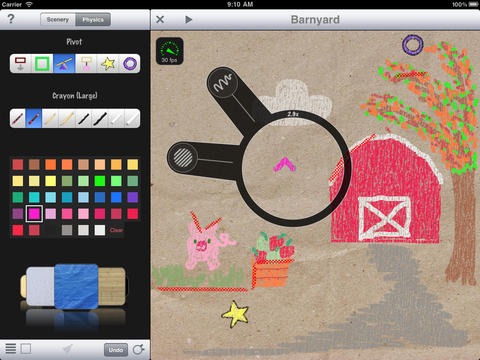
Task: Pick the large crayon drawing tool
Action: (34, 118)
